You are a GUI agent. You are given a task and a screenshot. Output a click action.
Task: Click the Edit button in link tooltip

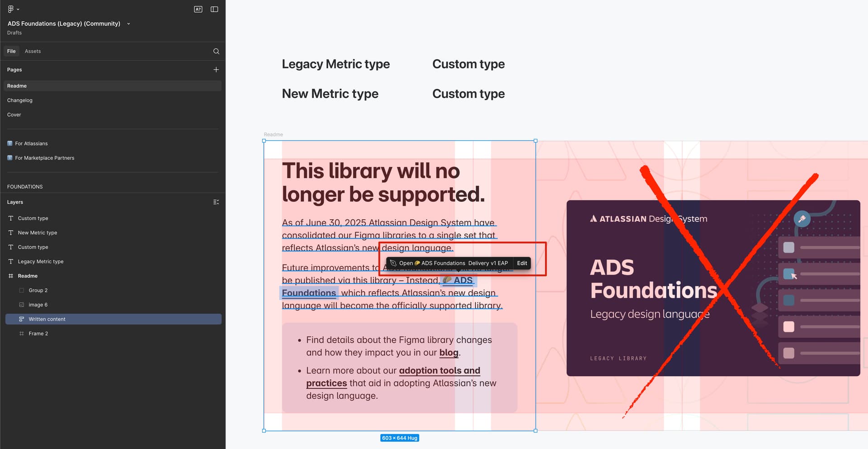522,263
